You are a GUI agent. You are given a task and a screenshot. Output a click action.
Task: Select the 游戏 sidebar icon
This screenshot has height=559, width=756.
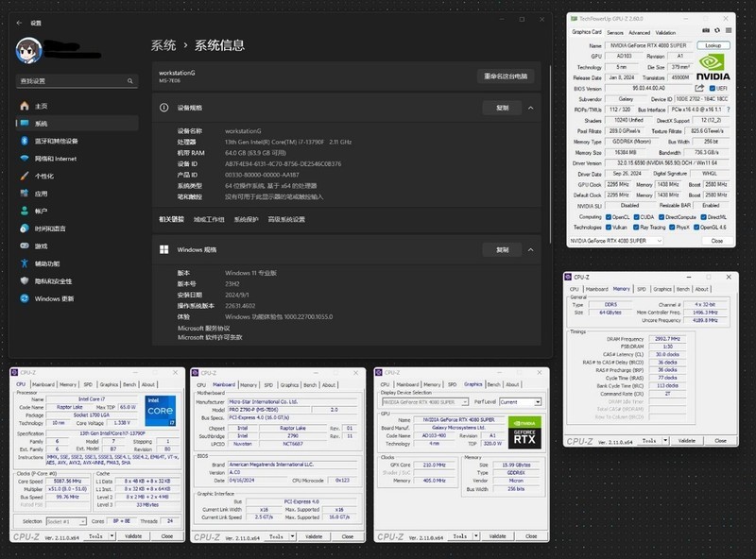click(24, 245)
